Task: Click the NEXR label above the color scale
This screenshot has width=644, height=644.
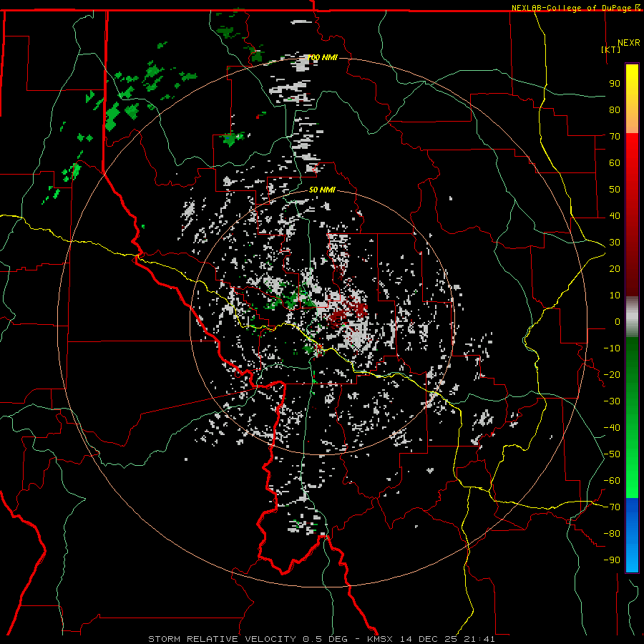Action: tap(628, 43)
